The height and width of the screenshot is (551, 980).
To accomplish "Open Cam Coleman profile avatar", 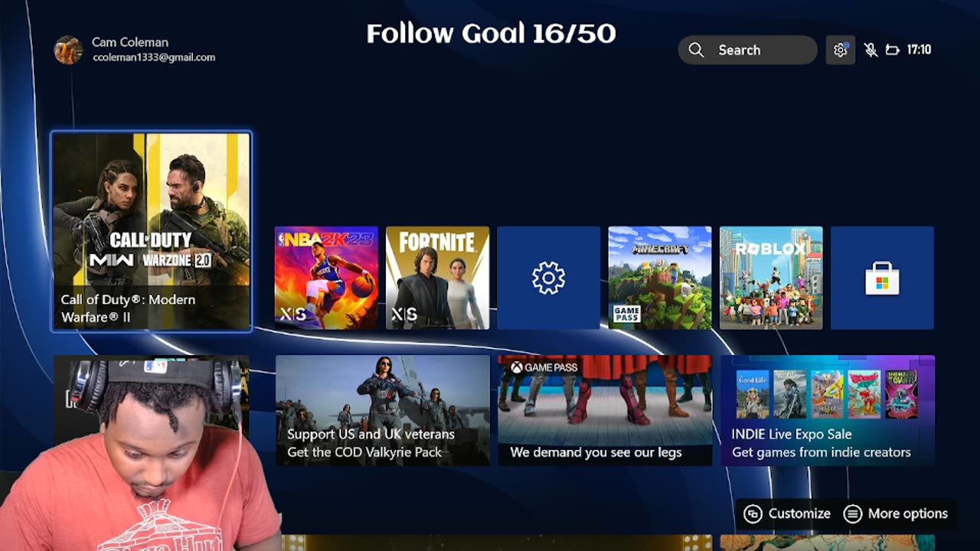I will [68, 50].
